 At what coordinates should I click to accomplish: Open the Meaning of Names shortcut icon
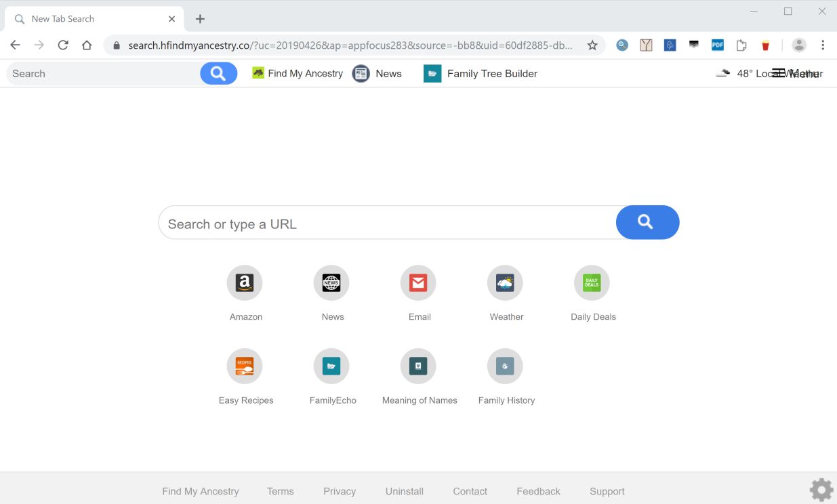pyautogui.click(x=418, y=366)
